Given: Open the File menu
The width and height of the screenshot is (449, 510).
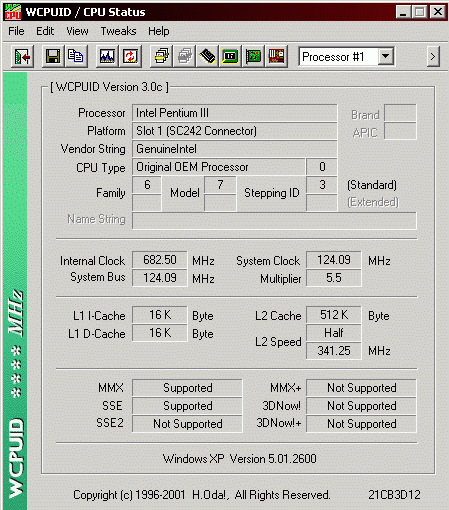Looking at the screenshot, I should (16, 31).
